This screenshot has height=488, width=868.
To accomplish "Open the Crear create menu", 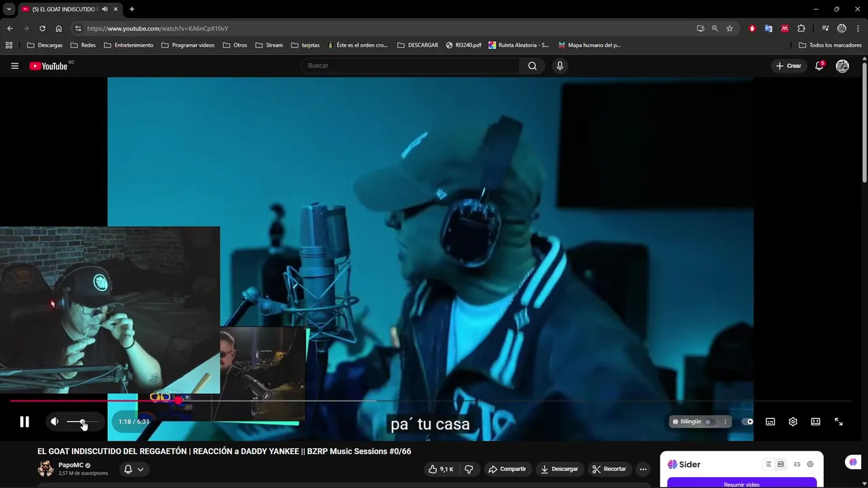I will click(x=789, y=66).
